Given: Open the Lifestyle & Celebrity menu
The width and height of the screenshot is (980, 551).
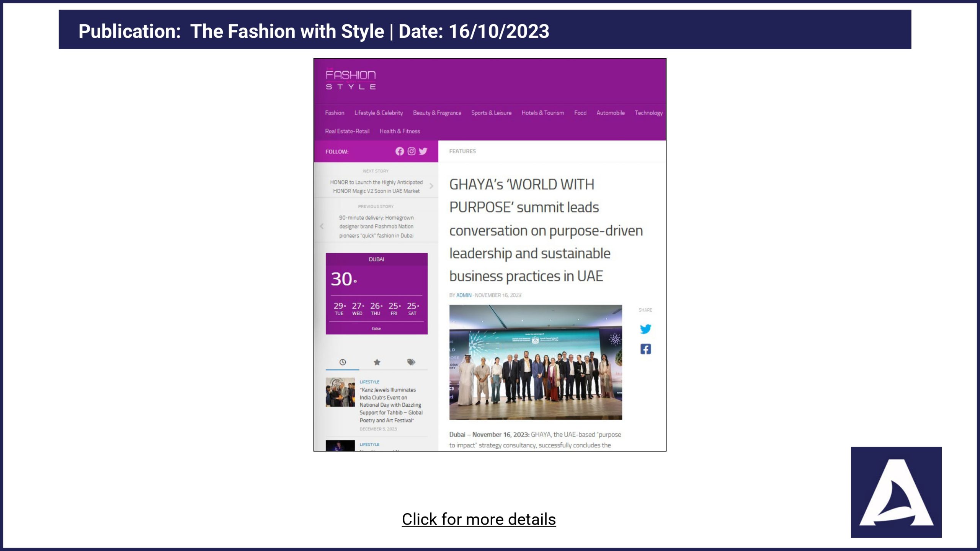Looking at the screenshot, I should pos(379,113).
